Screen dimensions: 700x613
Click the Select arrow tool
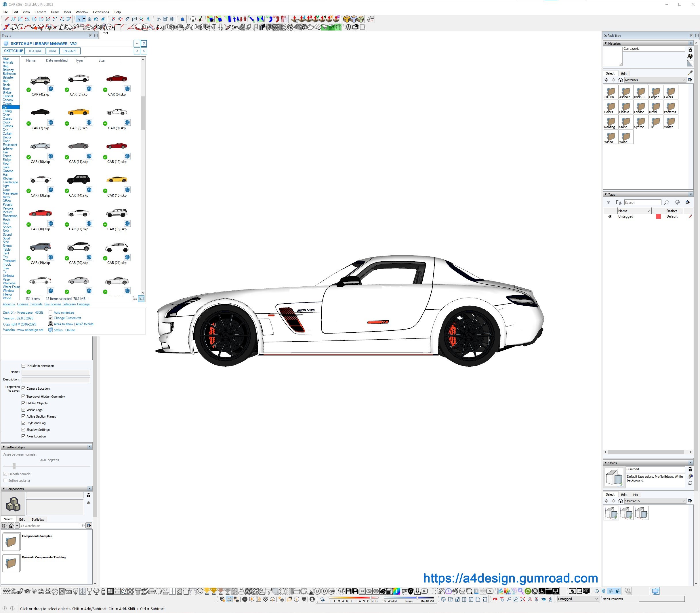point(79,19)
